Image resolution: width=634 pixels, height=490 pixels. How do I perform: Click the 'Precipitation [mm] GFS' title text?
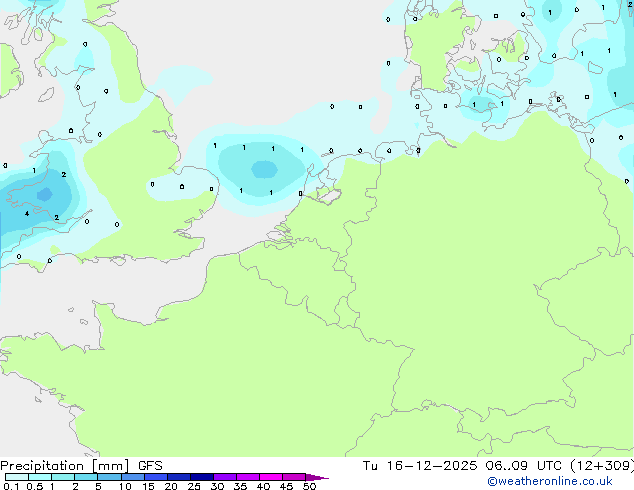pos(81,466)
